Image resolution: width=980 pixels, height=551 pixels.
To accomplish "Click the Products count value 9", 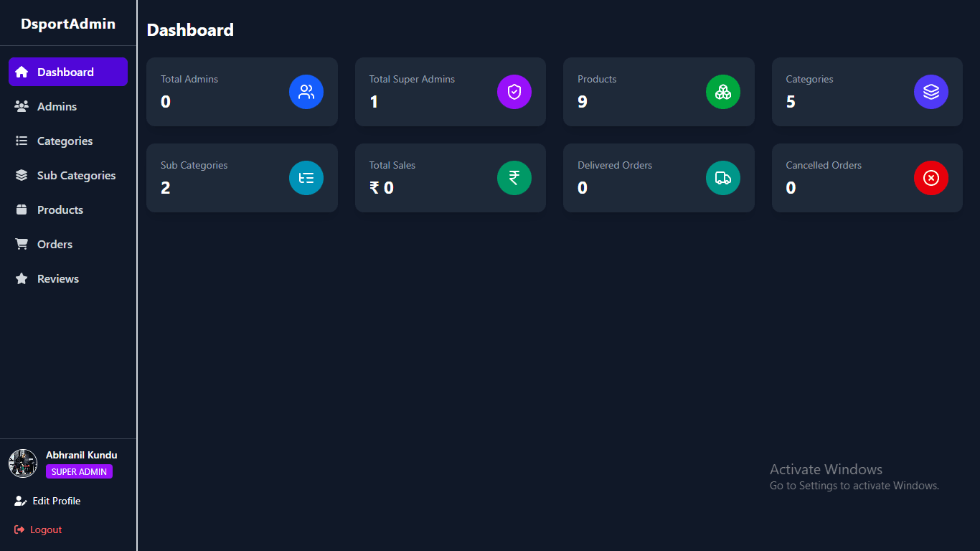I will tap(583, 102).
